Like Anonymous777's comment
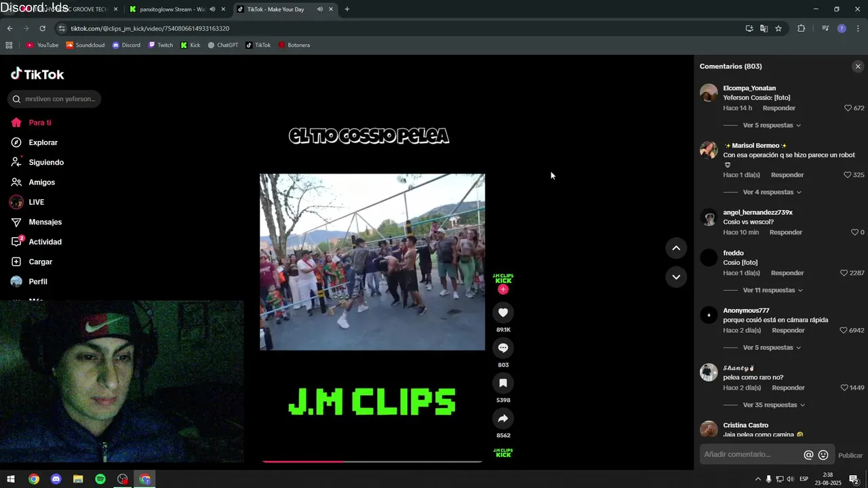 tap(844, 330)
